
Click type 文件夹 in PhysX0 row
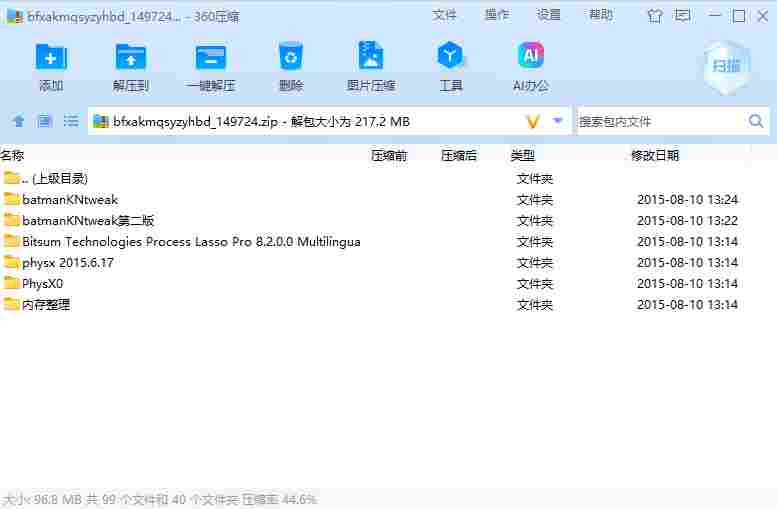(x=534, y=283)
